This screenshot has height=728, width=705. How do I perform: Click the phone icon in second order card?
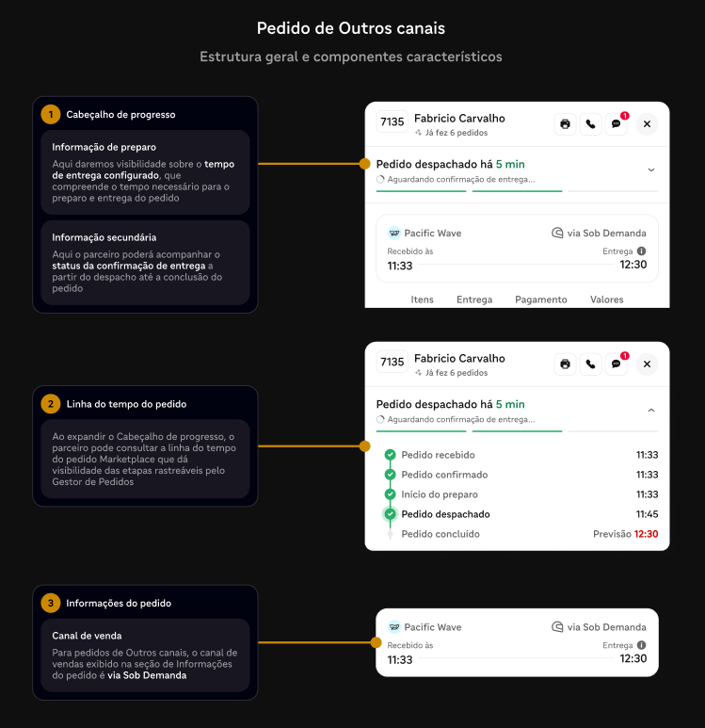coord(590,364)
